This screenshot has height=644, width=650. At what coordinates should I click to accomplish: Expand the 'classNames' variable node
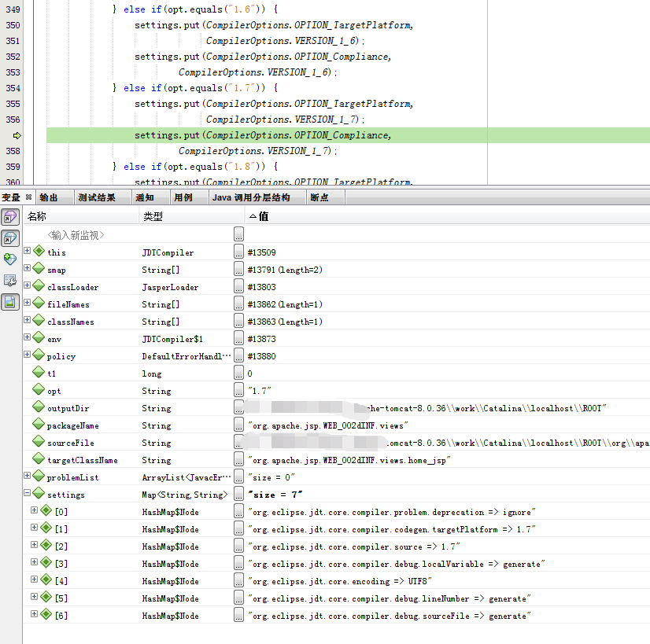[x=27, y=320]
